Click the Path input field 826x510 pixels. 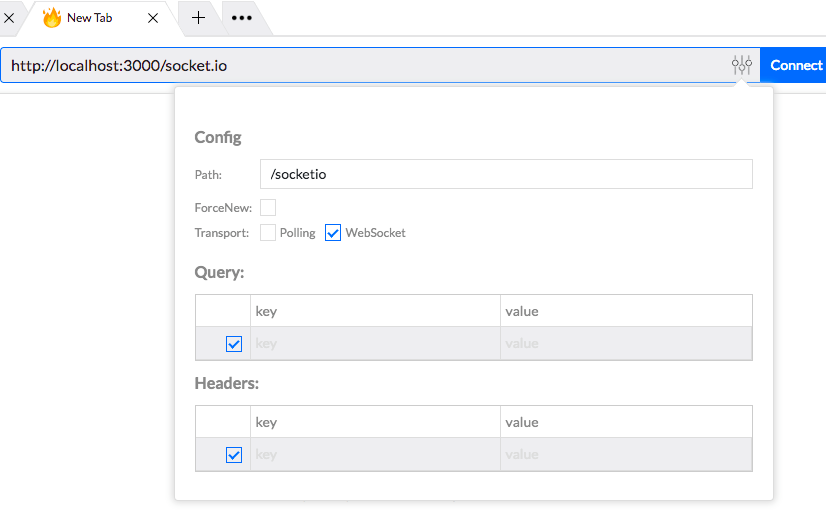click(x=505, y=174)
